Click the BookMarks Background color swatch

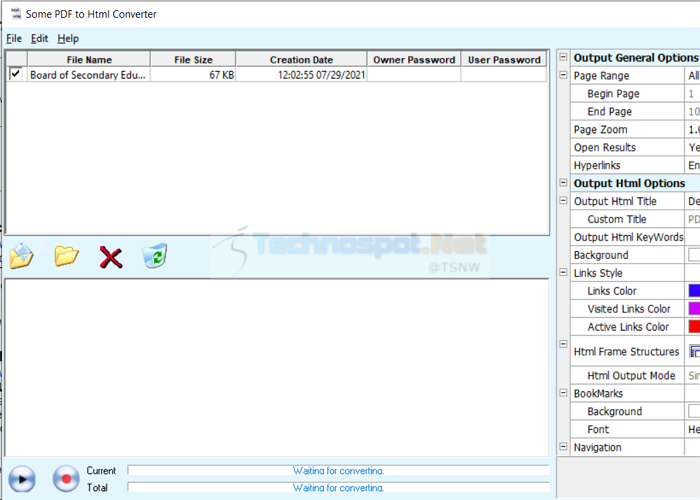pos(694,411)
